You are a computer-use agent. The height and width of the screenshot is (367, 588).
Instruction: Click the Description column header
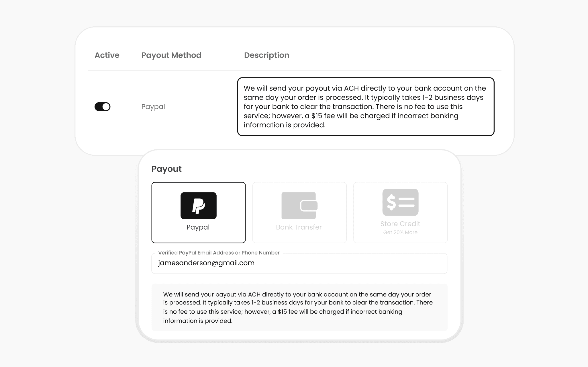(x=266, y=55)
